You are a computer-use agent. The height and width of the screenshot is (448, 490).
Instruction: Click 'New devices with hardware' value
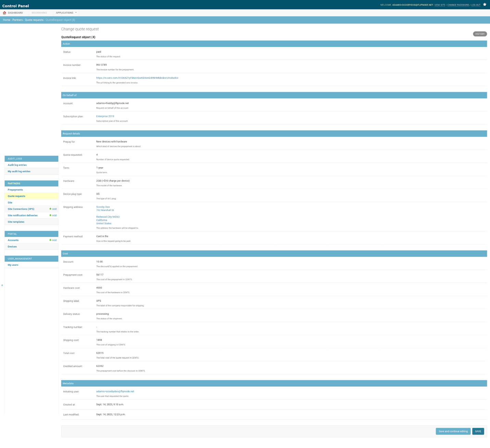tap(112, 141)
